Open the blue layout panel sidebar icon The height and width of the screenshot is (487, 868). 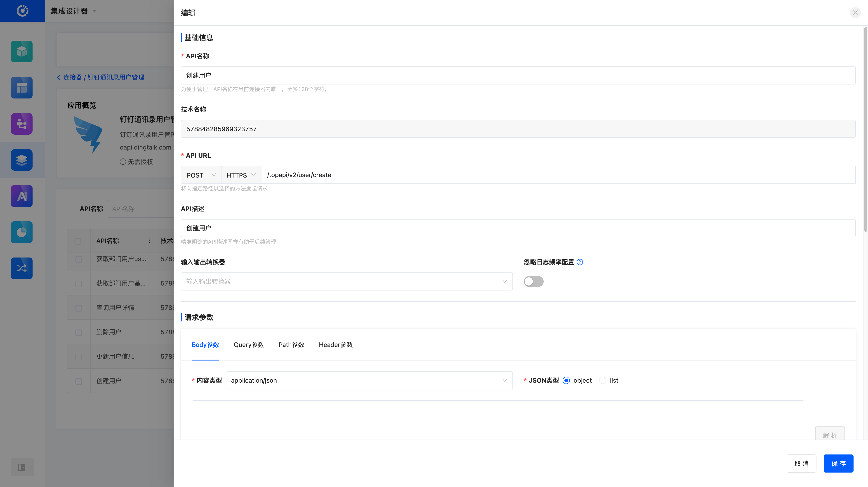(21, 88)
